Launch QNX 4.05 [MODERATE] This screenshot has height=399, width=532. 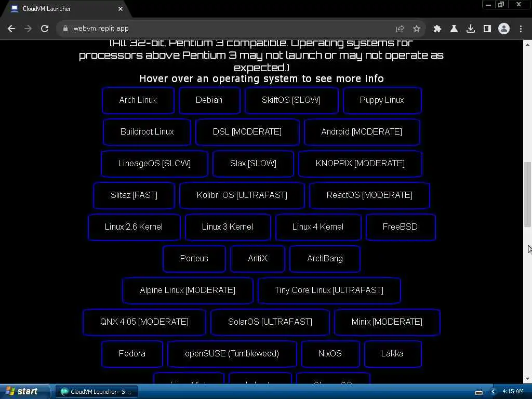point(144,322)
